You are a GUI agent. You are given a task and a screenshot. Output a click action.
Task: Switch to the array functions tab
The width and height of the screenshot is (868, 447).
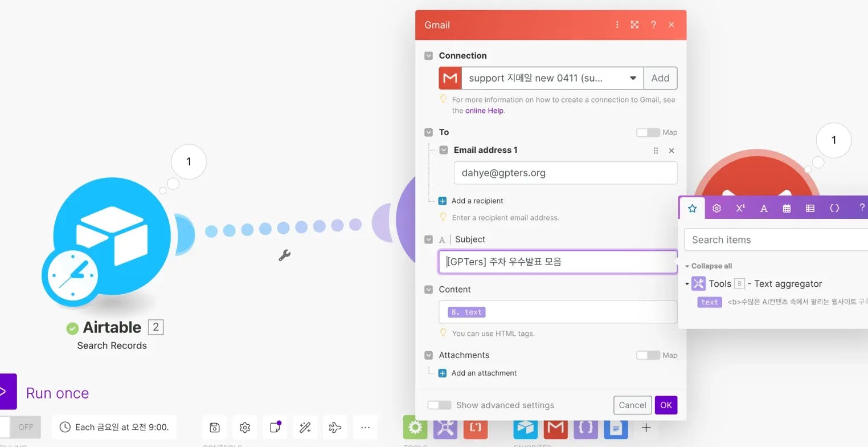[810, 208]
